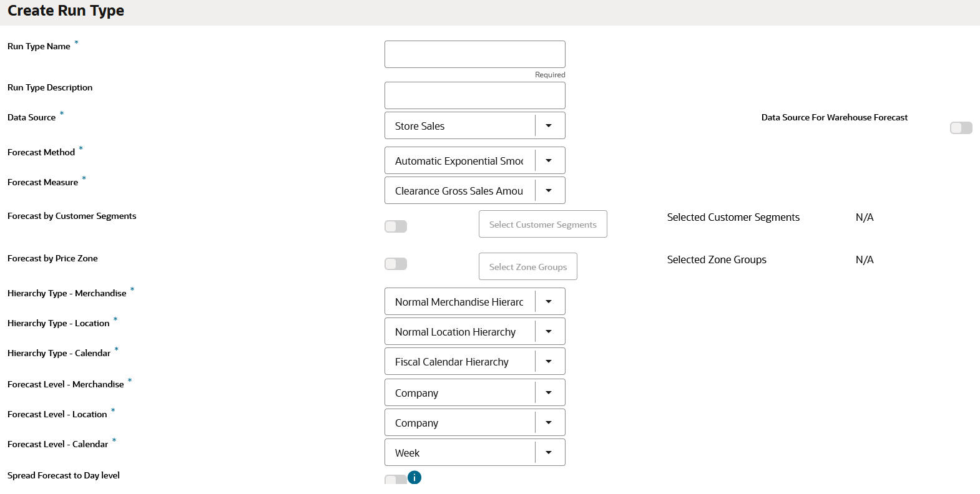Toggle Data Source For Warehouse Forecast switch
Screen dimensions: 980x494
click(x=961, y=128)
